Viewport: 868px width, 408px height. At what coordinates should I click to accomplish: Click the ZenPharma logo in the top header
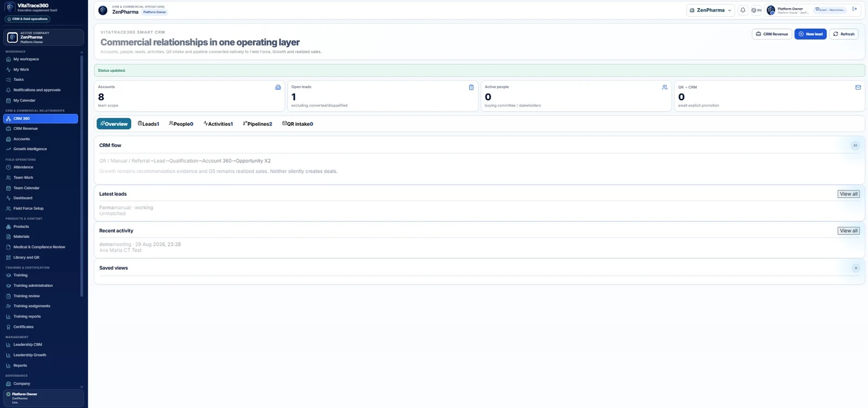[x=103, y=10]
